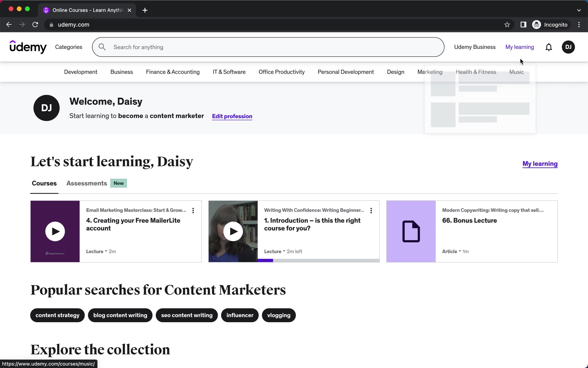Go forward in browser history
This screenshot has width=588, height=368.
[x=22, y=25]
